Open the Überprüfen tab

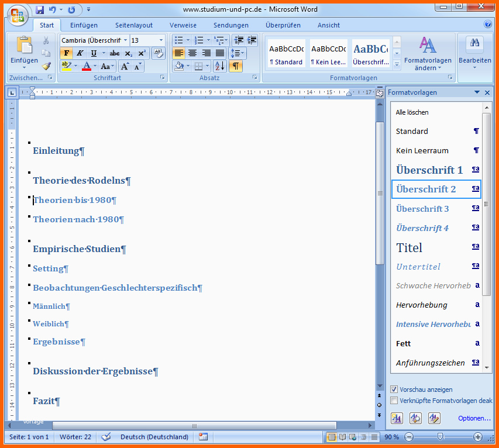(x=283, y=25)
